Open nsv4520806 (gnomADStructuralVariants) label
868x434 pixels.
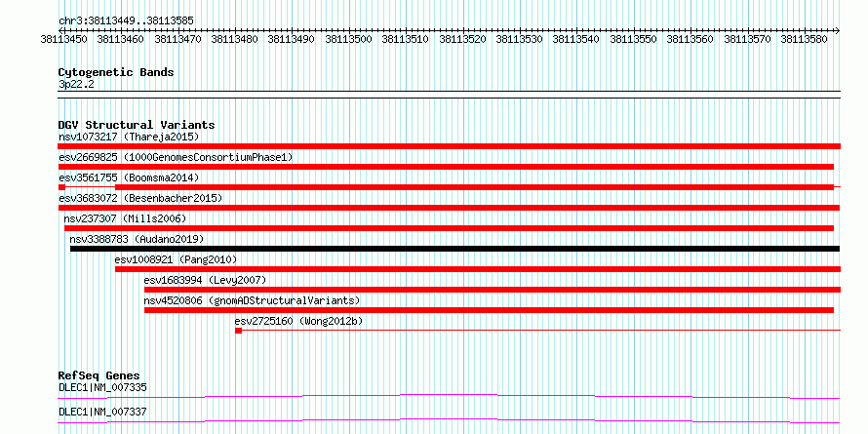click(252, 300)
